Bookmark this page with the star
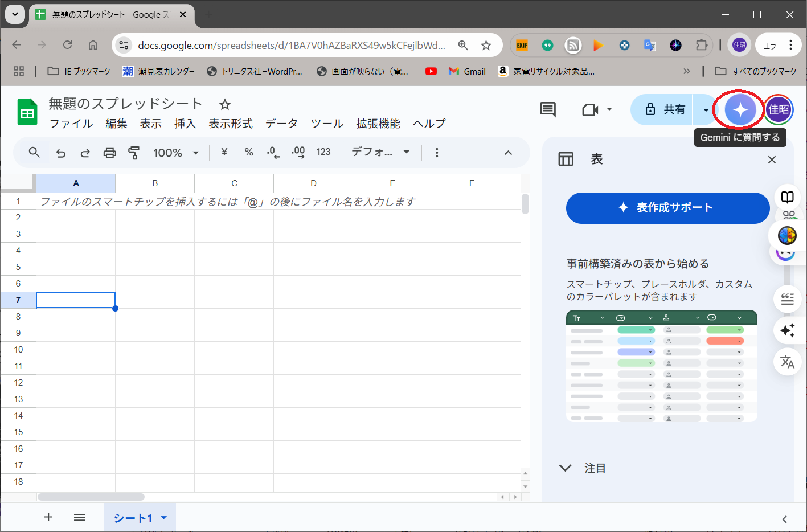Viewport: 807px width, 532px height. [x=486, y=45]
